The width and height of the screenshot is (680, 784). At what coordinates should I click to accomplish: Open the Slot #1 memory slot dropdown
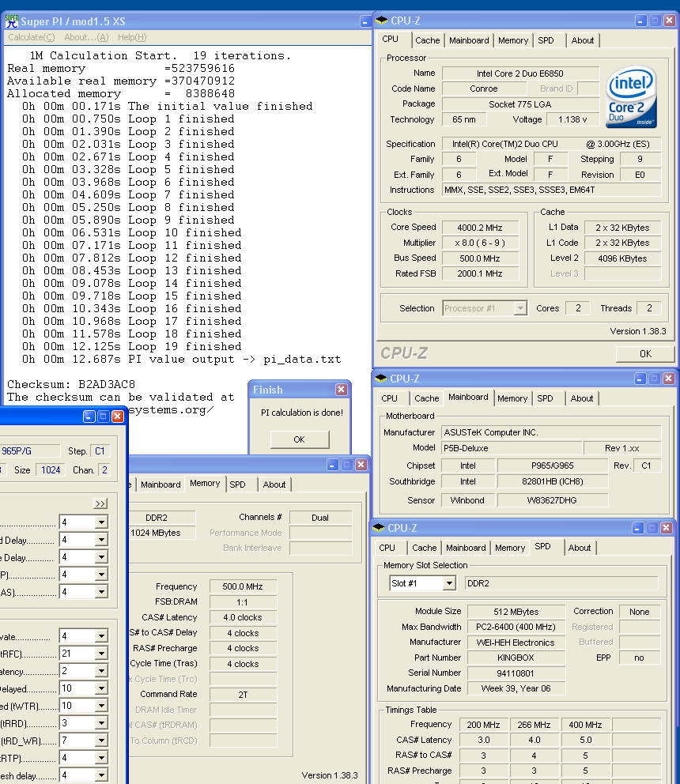pyautogui.click(x=422, y=583)
